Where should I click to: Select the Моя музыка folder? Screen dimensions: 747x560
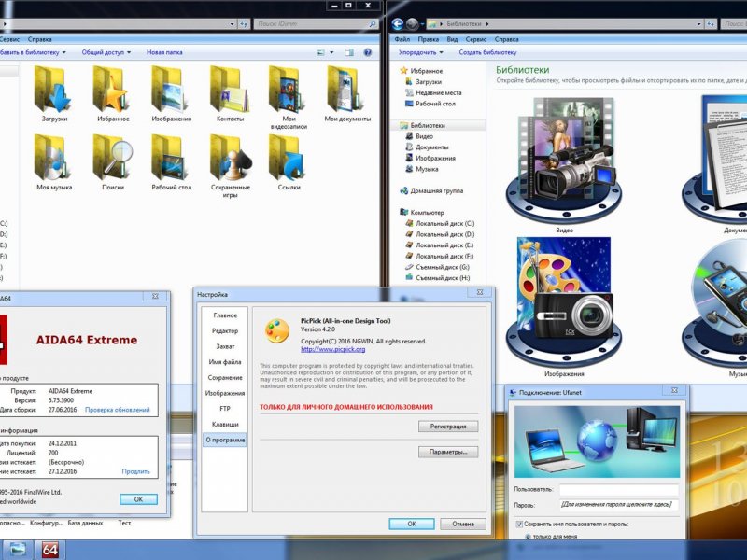[x=54, y=162]
